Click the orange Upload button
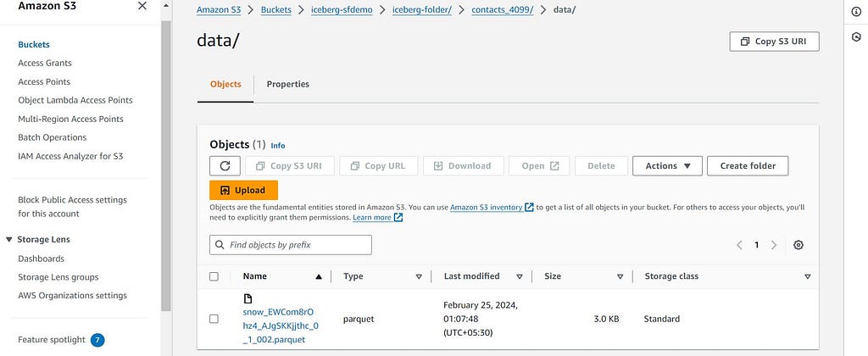 (x=243, y=190)
